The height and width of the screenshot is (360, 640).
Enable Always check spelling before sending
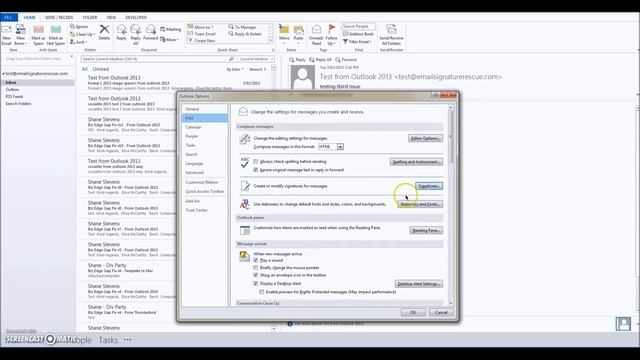coord(256,162)
